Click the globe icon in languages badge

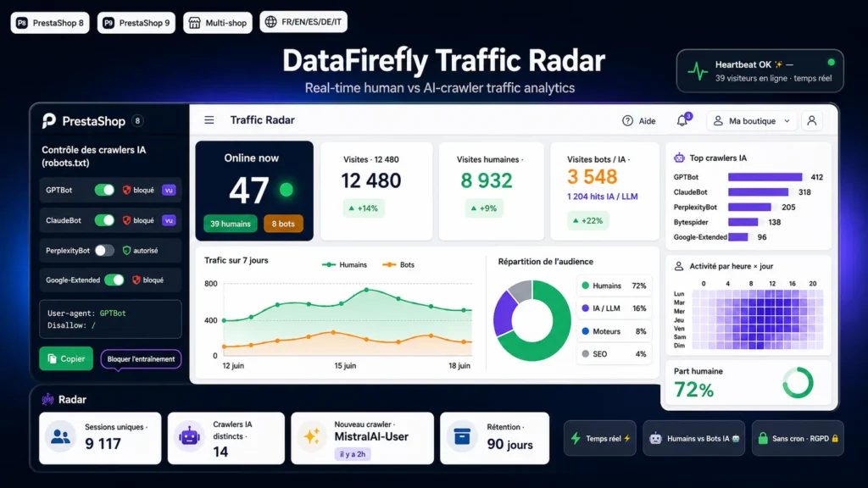(270, 21)
